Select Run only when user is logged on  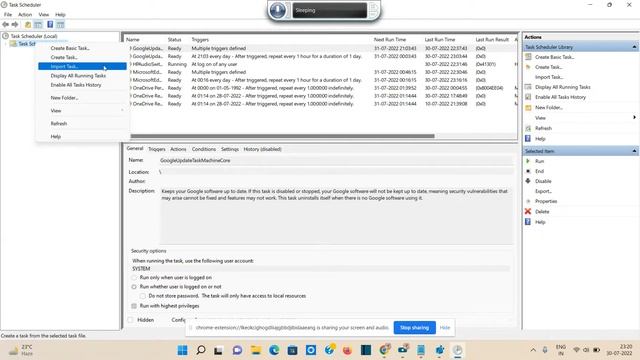(x=134, y=278)
